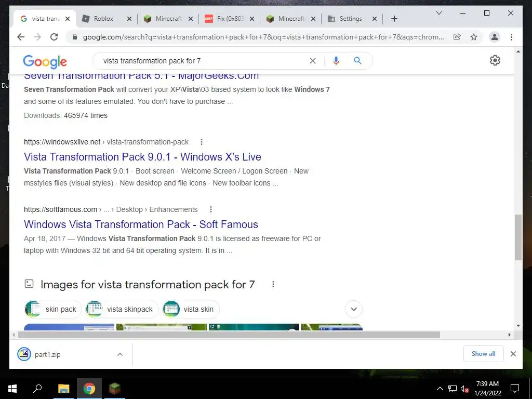The height and width of the screenshot is (399, 532).
Task: Click the horizontal scrollbar thumb
Action: coord(229,335)
